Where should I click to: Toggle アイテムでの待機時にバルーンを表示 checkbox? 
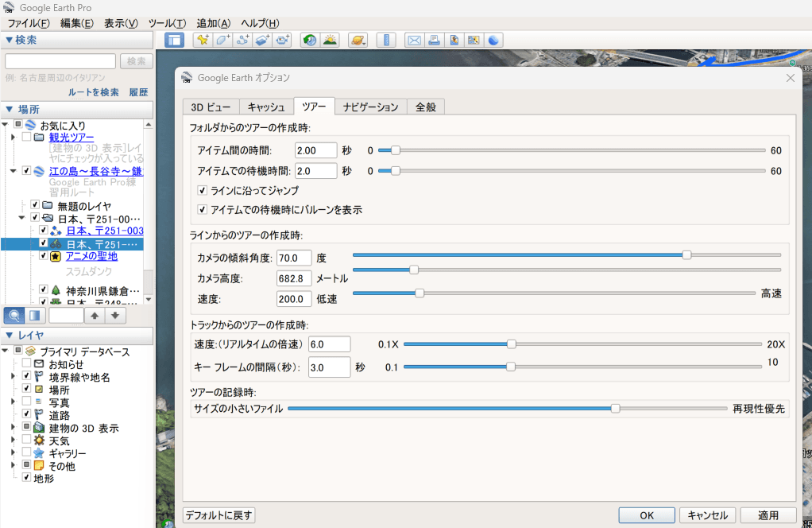click(202, 210)
